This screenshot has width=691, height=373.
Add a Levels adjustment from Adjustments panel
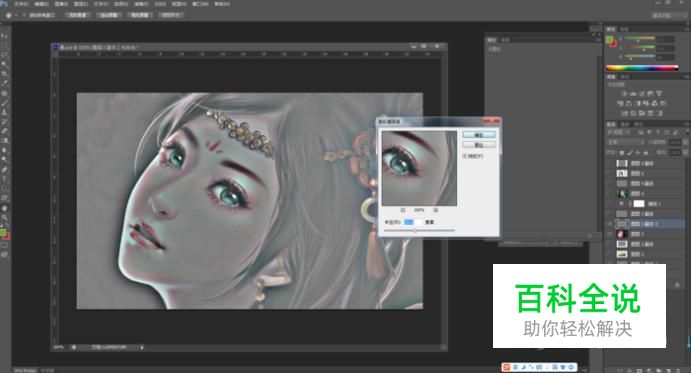click(x=633, y=93)
